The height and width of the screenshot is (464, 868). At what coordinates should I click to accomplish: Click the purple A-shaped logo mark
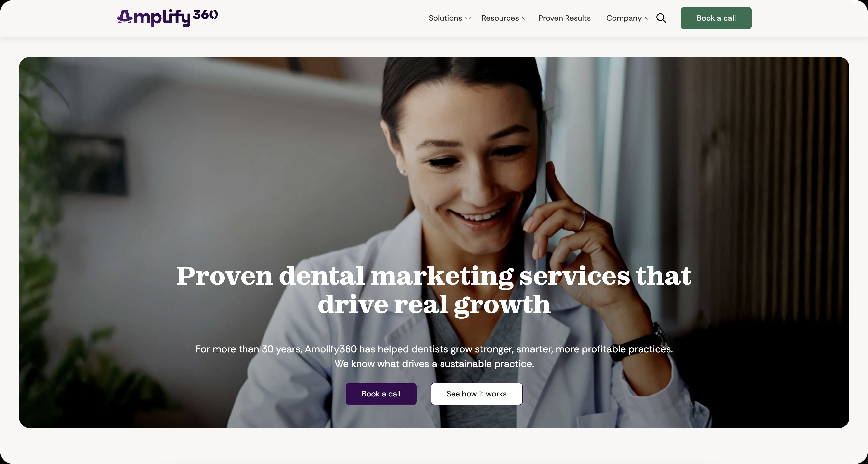pos(125,17)
